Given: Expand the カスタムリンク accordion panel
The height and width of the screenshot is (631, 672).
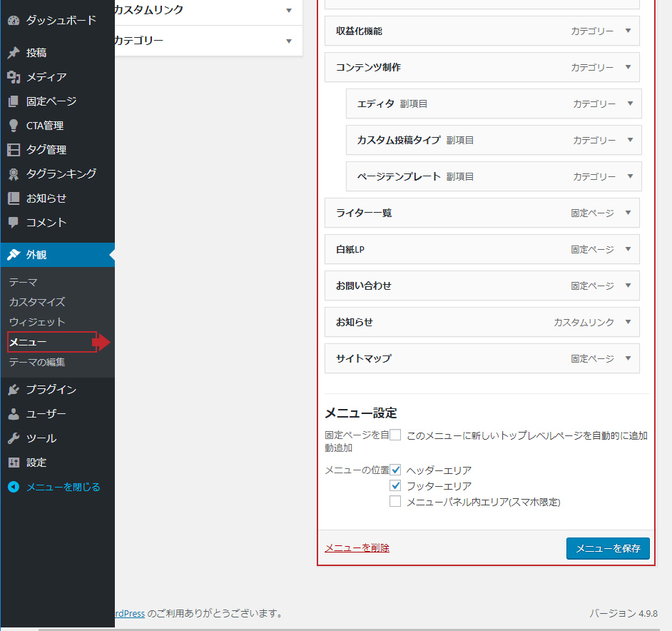Looking at the screenshot, I should click(x=288, y=10).
